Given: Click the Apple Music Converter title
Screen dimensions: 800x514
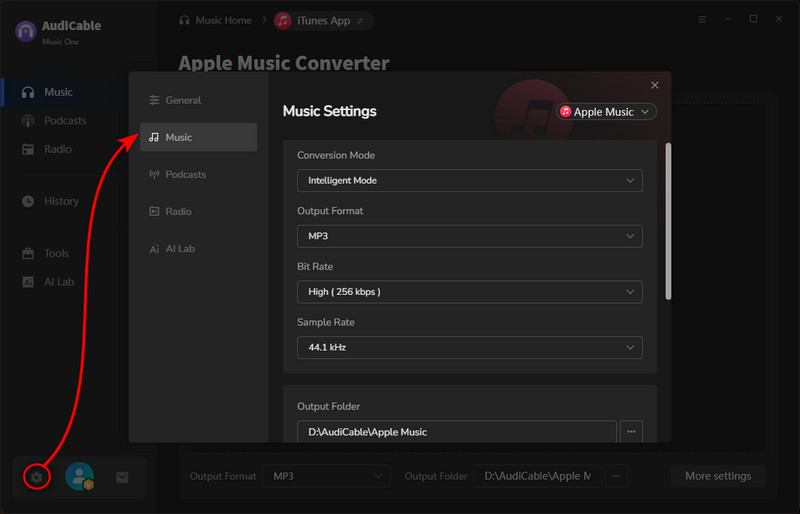Looking at the screenshot, I should 284,63.
